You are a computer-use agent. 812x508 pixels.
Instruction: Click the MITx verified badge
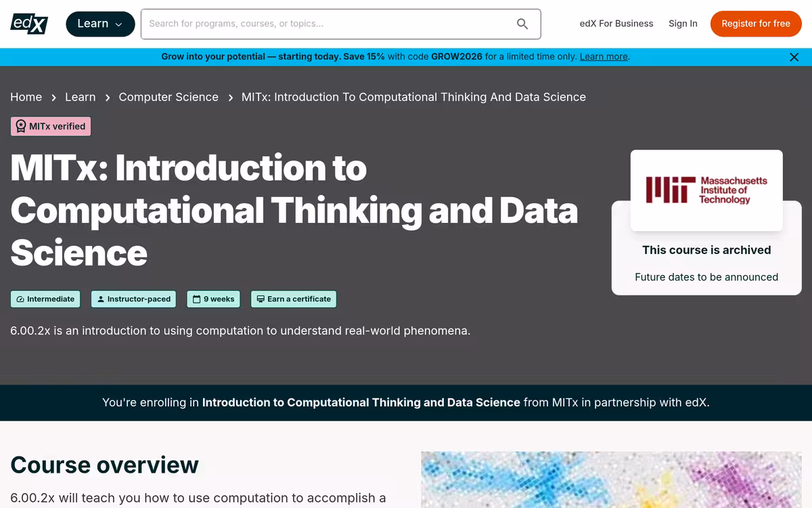[x=51, y=127]
